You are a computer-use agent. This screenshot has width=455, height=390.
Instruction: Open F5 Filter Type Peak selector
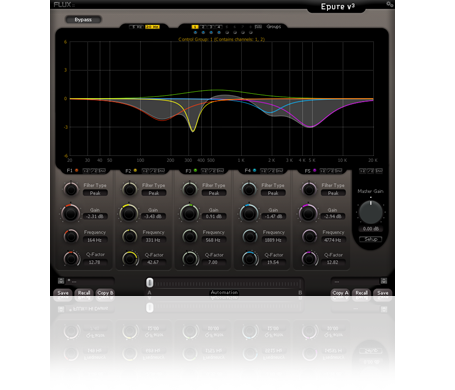[333, 193]
